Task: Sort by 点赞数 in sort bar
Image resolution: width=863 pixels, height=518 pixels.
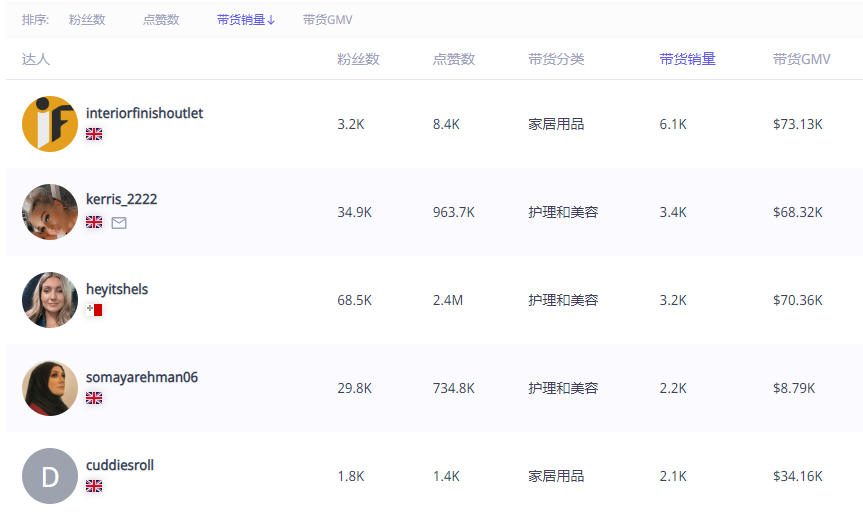Action: (161, 20)
